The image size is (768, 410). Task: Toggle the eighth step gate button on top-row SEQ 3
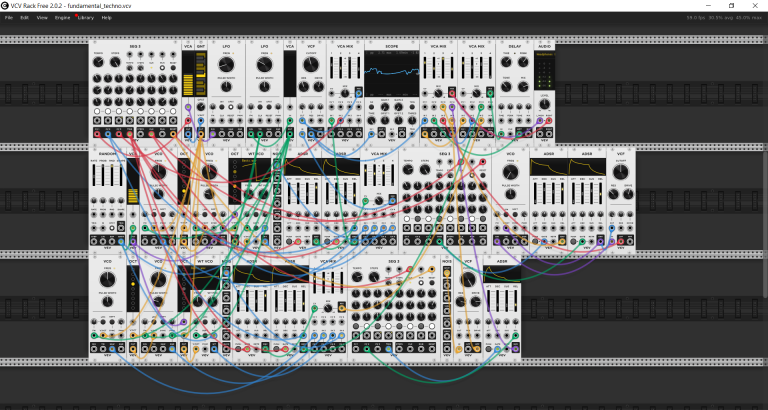click(x=173, y=112)
